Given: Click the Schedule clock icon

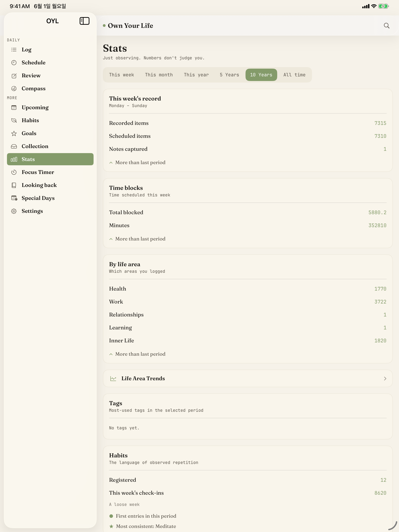Looking at the screenshot, I should pyautogui.click(x=14, y=62).
